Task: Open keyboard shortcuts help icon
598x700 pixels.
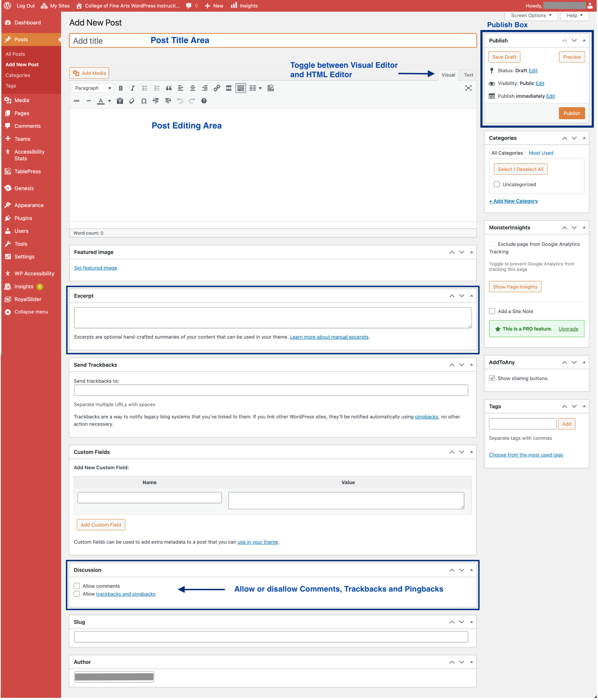Action: (204, 101)
